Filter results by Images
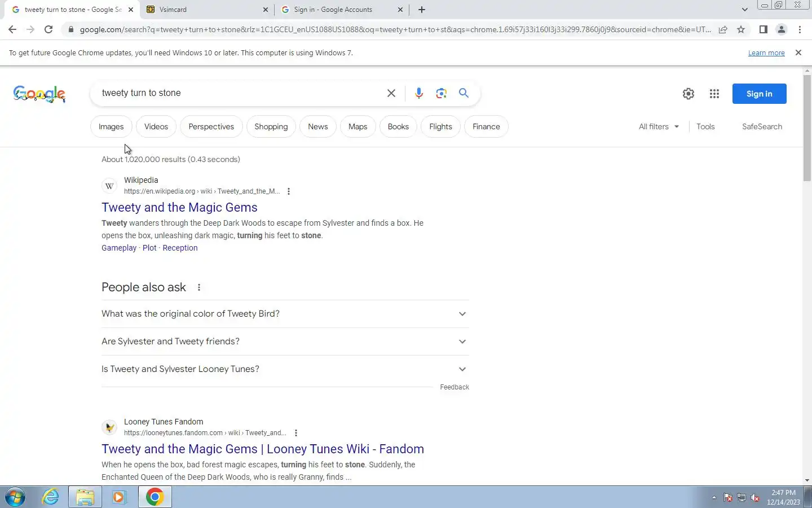This screenshot has height=508, width=812. 111,126
